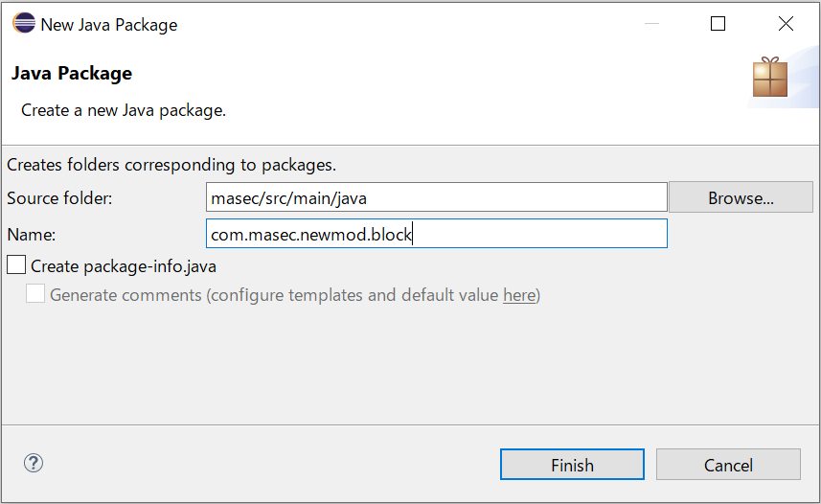The height and width of the screenshot is (504, 821).
Task: Focus the Source folder text field
Action: coord(437,197)
